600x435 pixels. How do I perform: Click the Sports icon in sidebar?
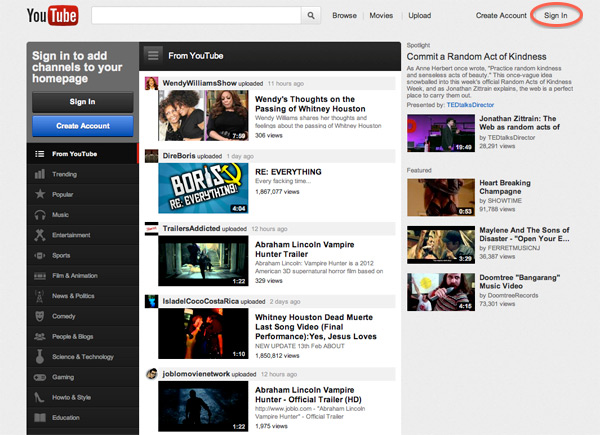click(x=40, y=255)
